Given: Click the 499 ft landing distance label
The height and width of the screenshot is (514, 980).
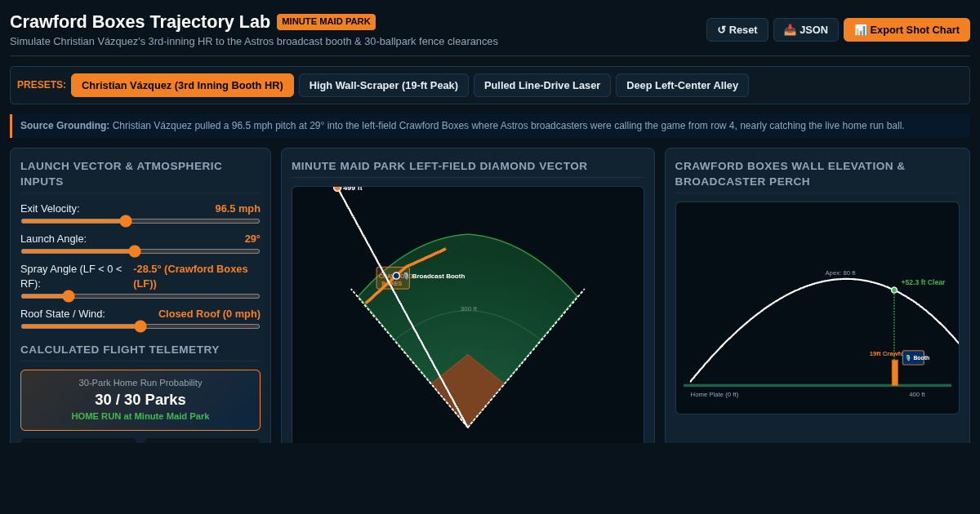Looking at the screenshot, I should (x=352, y=188).
